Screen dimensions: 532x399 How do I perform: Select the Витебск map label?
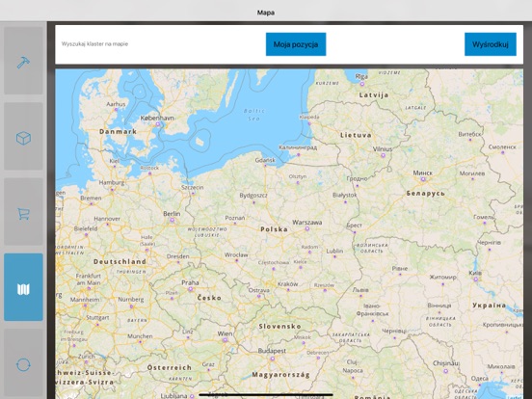tap(470, 134)
